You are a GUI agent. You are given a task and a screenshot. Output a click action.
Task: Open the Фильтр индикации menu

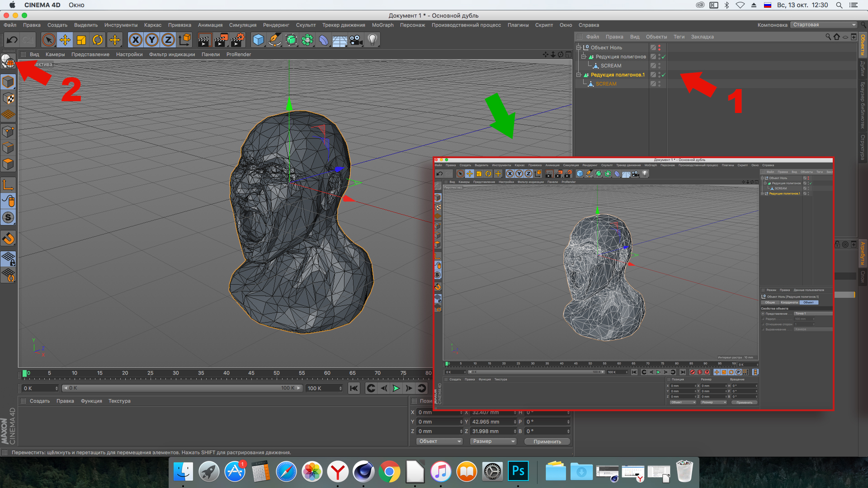[x=172, y=54]
